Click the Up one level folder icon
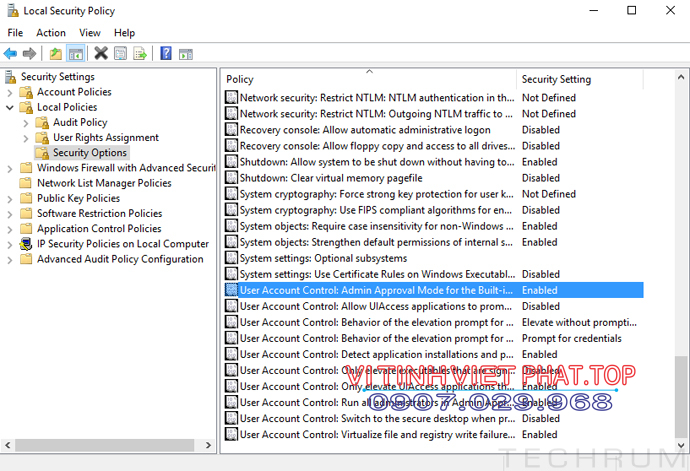This screenshot has height=471, width=690. [x=56, y=53]
